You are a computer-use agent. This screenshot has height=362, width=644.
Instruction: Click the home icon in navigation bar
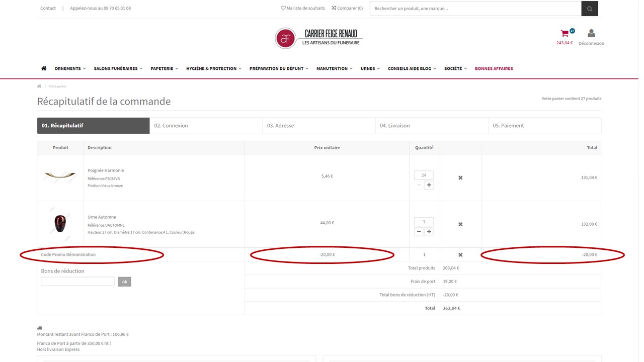[44, 68]
